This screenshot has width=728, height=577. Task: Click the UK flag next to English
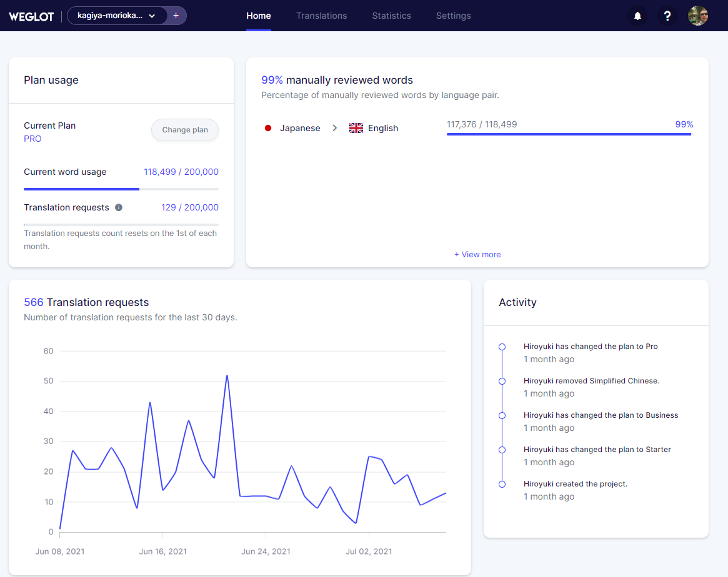(x=356, y=128)
